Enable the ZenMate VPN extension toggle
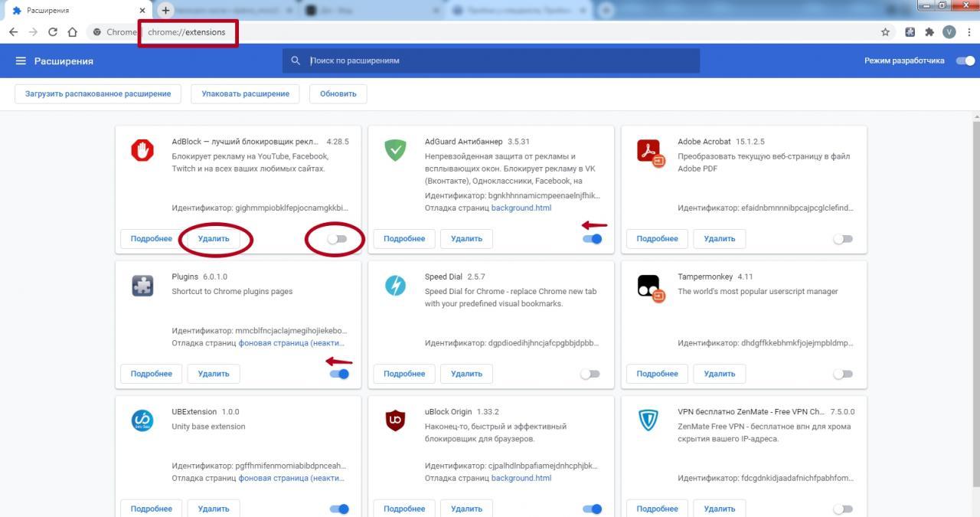This screenshot has width=980, height=517. [843, 509]
